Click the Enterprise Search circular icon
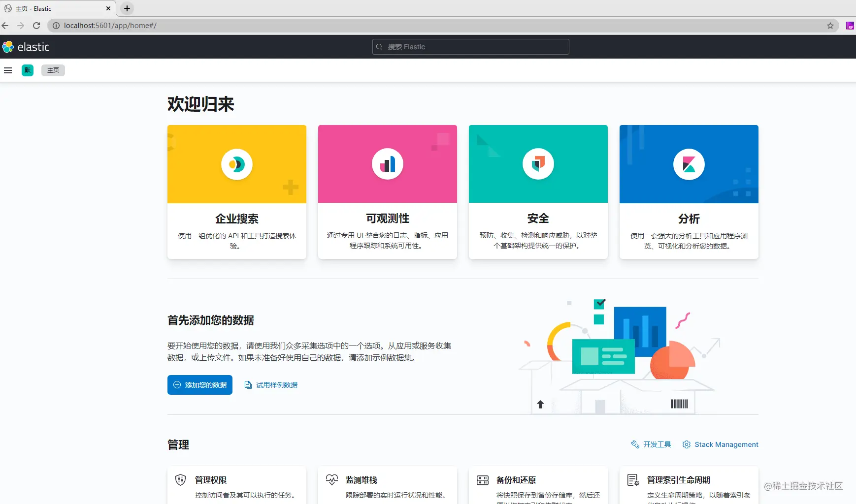 click(x=237, y=164)
